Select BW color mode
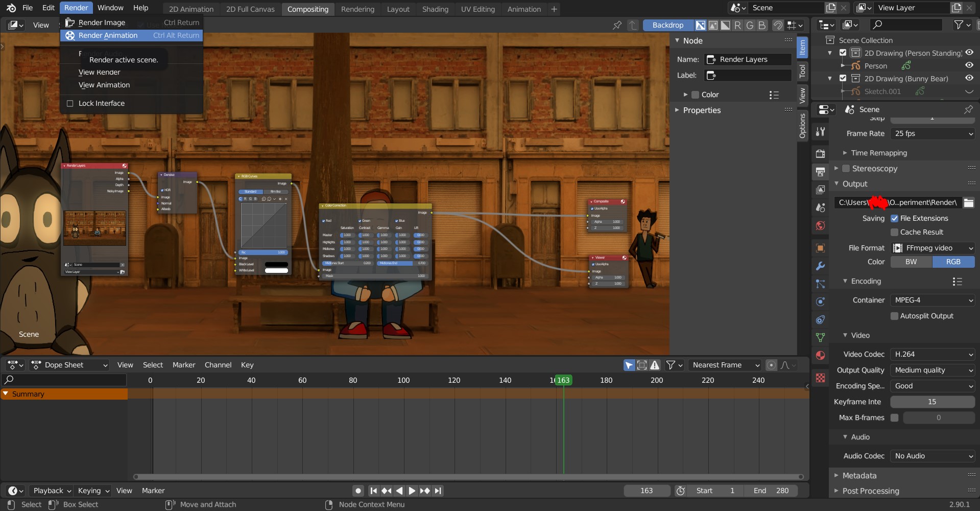This screenshot has height=511, width=980. coord(911,262)
